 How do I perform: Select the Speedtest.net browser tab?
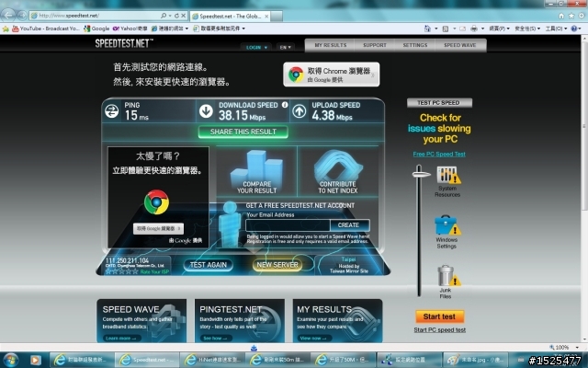[x=230, y=17]
